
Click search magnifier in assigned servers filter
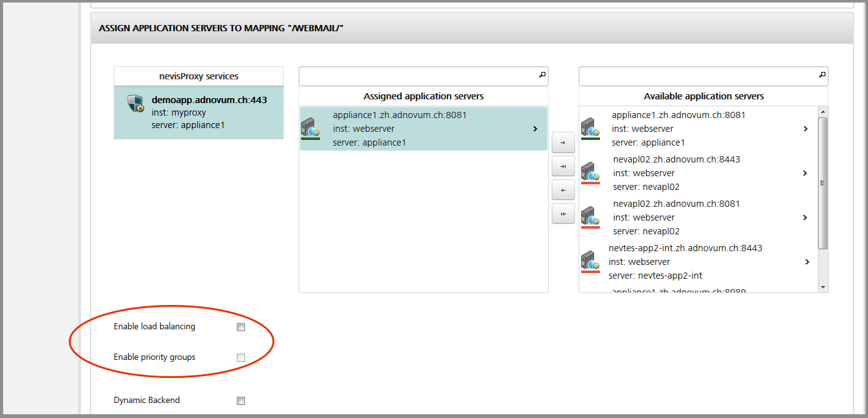point(542,75)
